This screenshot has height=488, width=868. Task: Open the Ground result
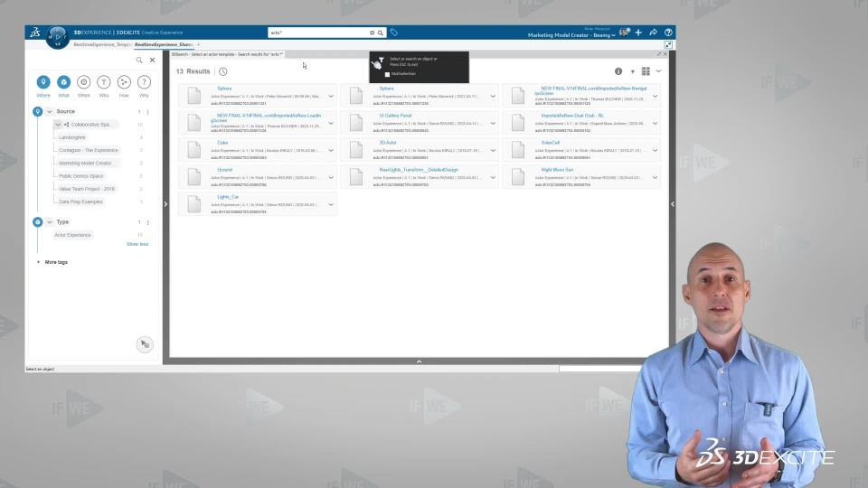225,170
